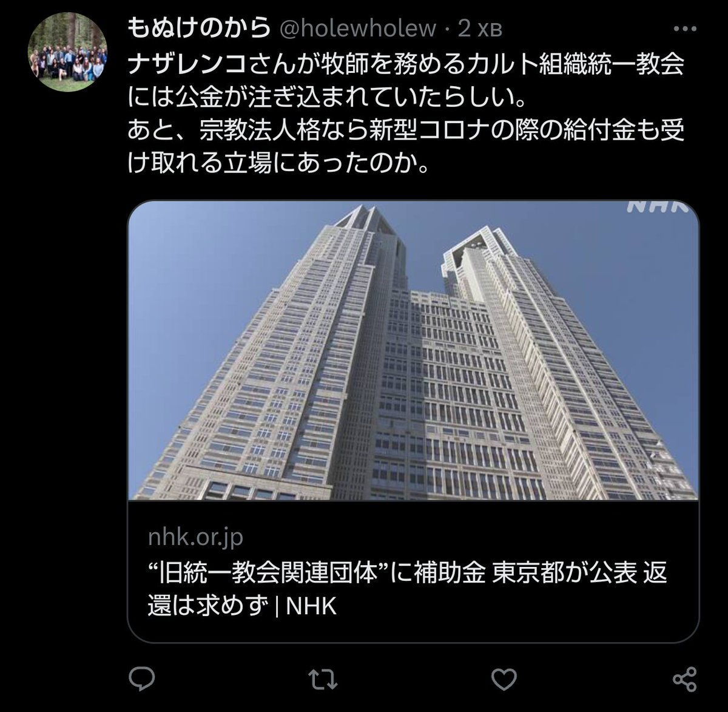
Task: Click the nhk.or.jp domain label
Action: [x=195, y=538]
